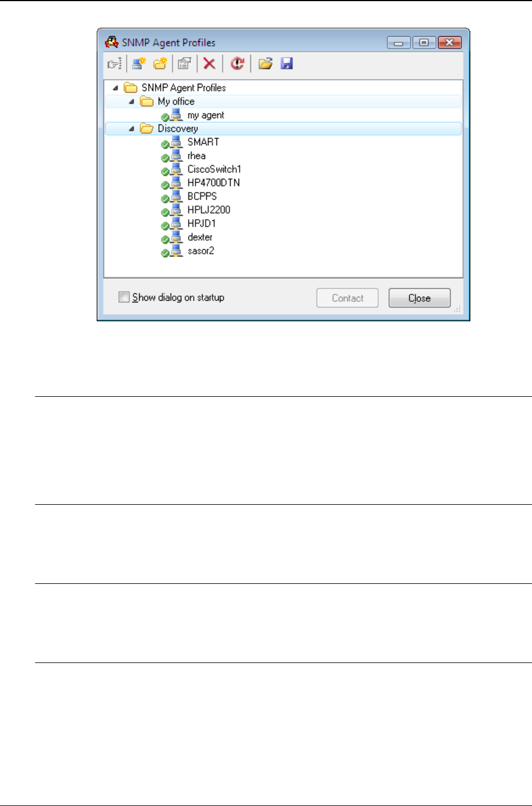The width and height of the screenshot is (532, 806).
Task: Add a new agent profile via toolbar
Action: (139, 63)
